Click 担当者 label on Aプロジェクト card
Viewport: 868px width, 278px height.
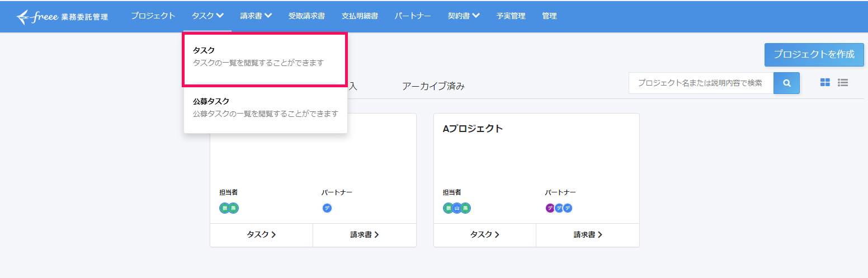tap(452, 192)
